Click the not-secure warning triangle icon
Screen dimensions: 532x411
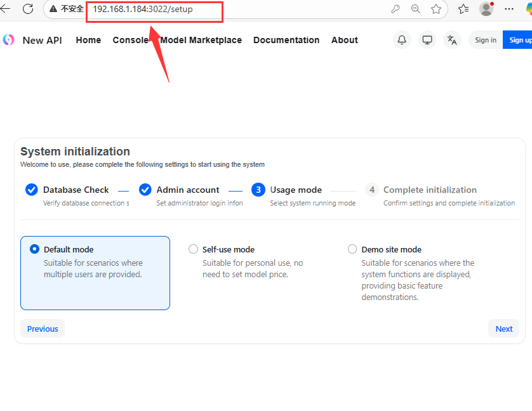[53, 9]
